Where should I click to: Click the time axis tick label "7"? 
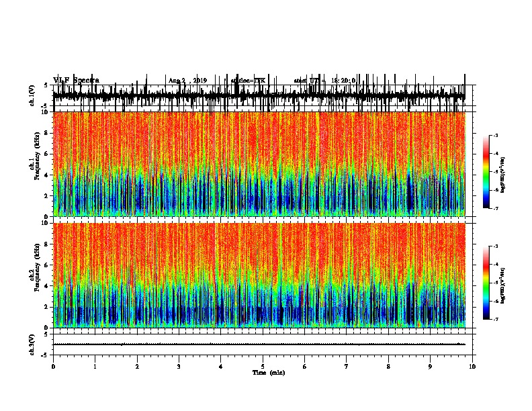(347, 367)
